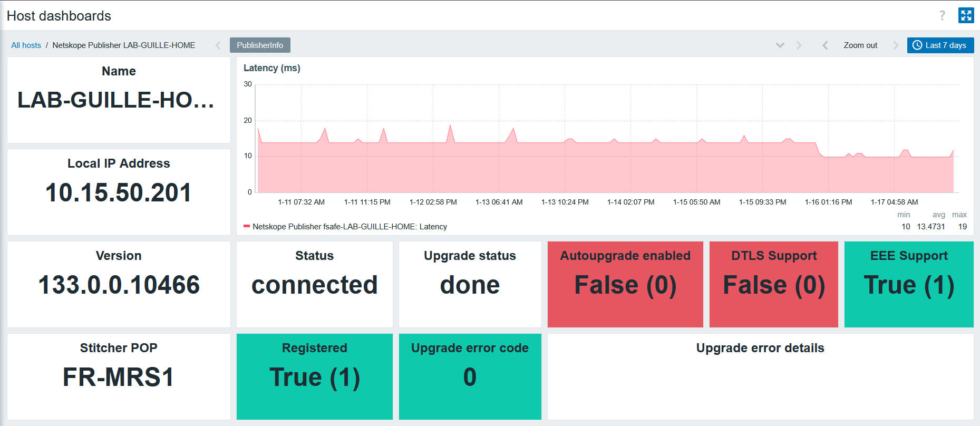Click the All hosts breadcrumb link
Viewport: 980px width, 426px height.
[x=26, y=45]
